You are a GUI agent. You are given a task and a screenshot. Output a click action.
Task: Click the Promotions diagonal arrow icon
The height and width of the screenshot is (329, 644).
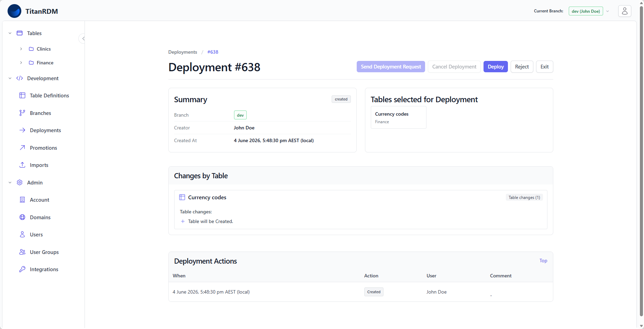(x=22, y=148)
